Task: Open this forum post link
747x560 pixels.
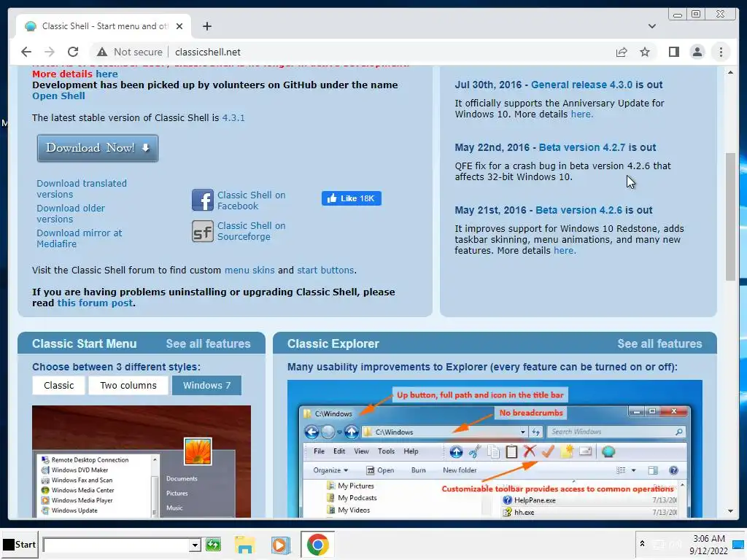Action: click(x=96, y=303)
